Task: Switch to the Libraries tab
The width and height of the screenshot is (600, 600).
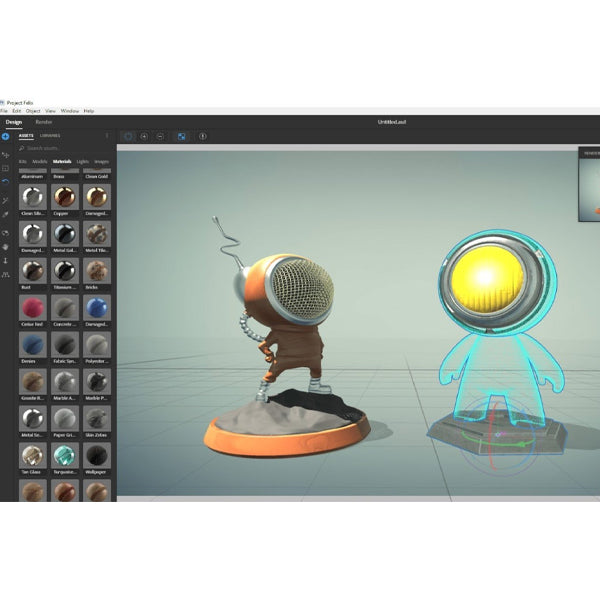Action: pyautogui.click(x=51, y=135)
